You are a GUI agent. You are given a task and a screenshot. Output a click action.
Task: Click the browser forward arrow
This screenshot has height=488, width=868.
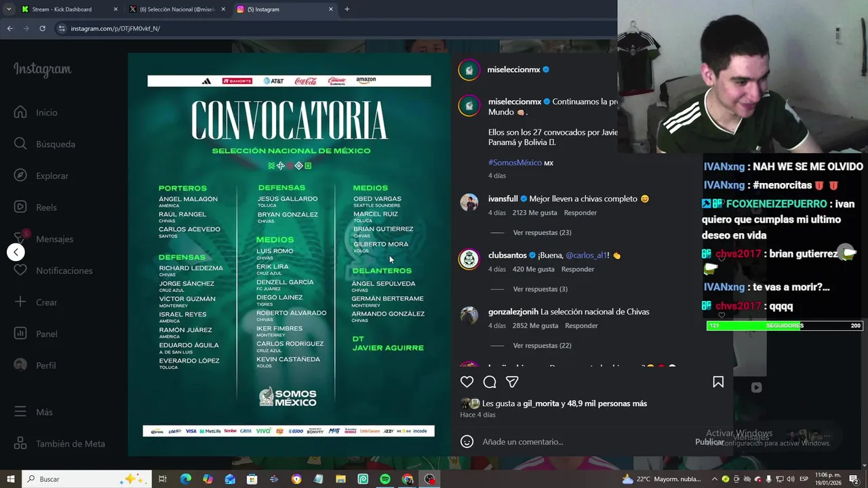[26, 28]
